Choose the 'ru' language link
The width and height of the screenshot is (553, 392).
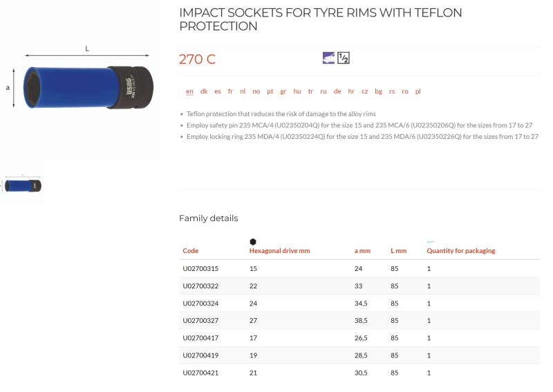(x=324, y=91)
